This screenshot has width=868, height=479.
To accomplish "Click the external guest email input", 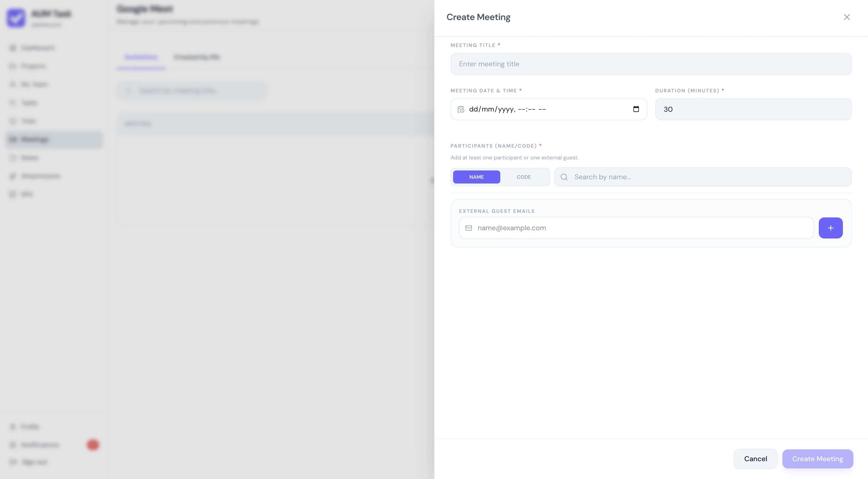I will tap(636, 228).
